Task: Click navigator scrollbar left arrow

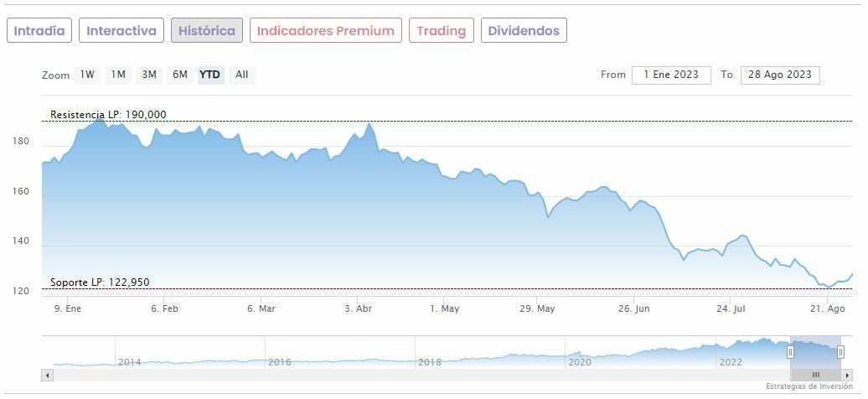Action: [x=47, y=375]
